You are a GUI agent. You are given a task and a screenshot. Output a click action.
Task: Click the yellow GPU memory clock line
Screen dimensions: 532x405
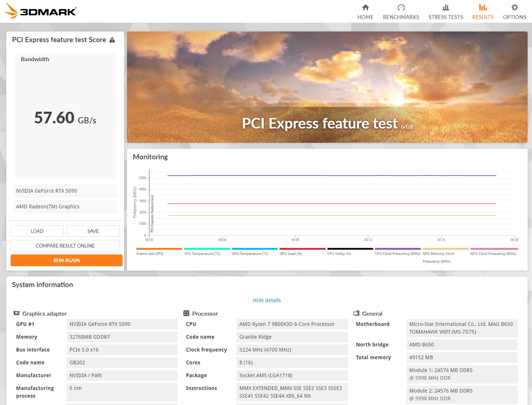(331, 215)
